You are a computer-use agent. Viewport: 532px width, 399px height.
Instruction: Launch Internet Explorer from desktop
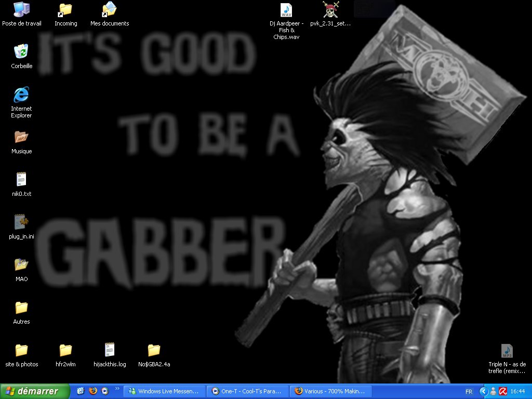pyautogui.click(x=21, y=102)
